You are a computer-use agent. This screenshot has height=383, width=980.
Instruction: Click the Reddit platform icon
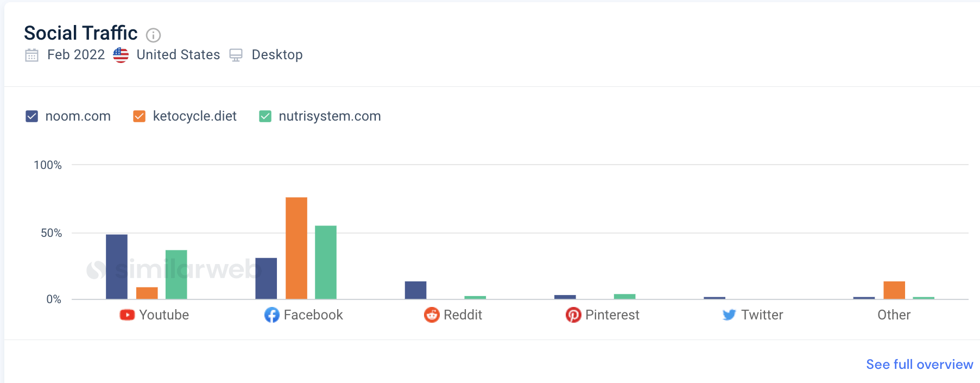click(431, 315)
